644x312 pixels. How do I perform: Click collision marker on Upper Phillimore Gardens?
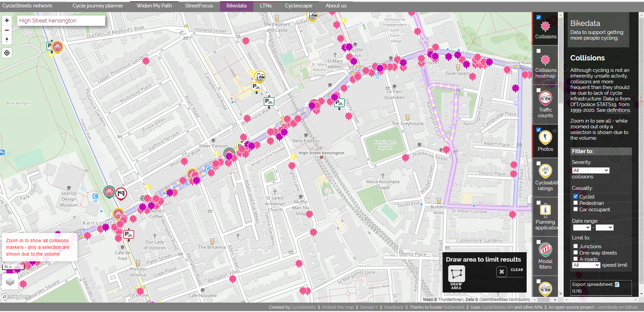tap(146, 61)
